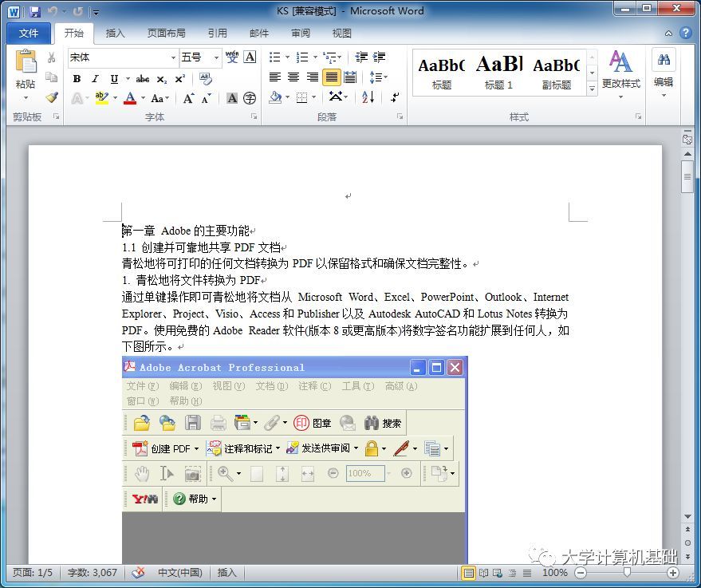Click the 字数: 3,067 word count

(92, 572)
